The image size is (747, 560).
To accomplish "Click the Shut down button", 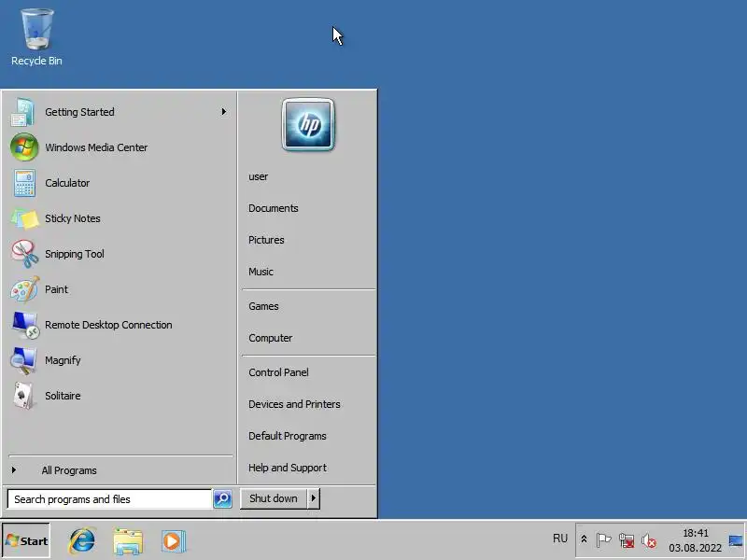I will pos(274,498).
